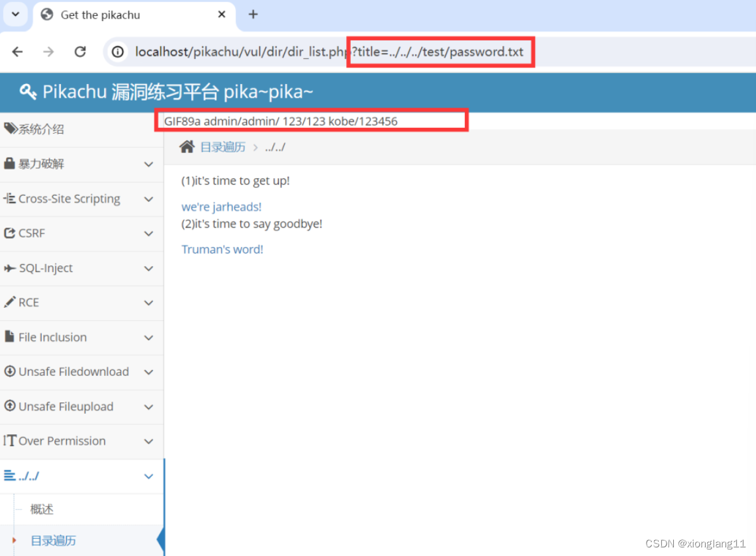Screen dimensions: 756x556
Task: Click the ../../ sidebar lines icon
Action: tap(9, 475)
